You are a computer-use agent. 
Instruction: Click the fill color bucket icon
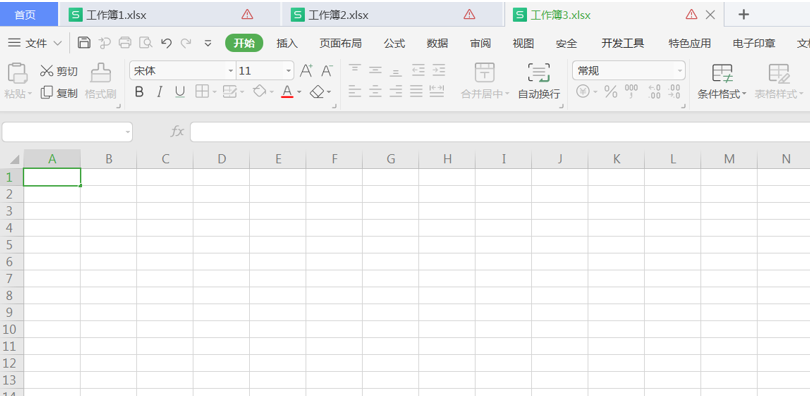coord(259,92)
